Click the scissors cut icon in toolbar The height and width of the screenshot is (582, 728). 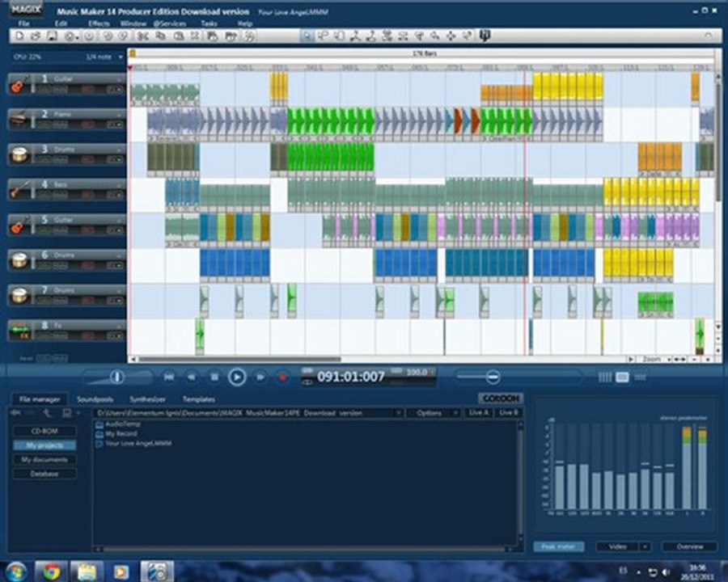point(142,36)
